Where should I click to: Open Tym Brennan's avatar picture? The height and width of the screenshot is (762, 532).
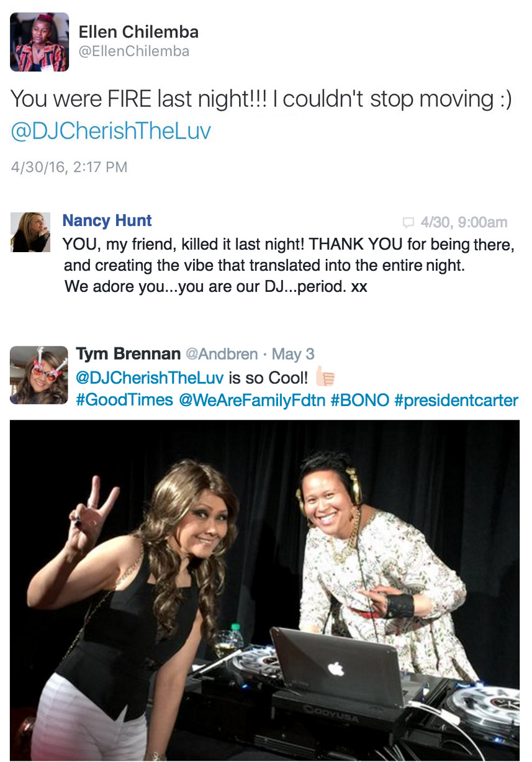click(39, 376)
